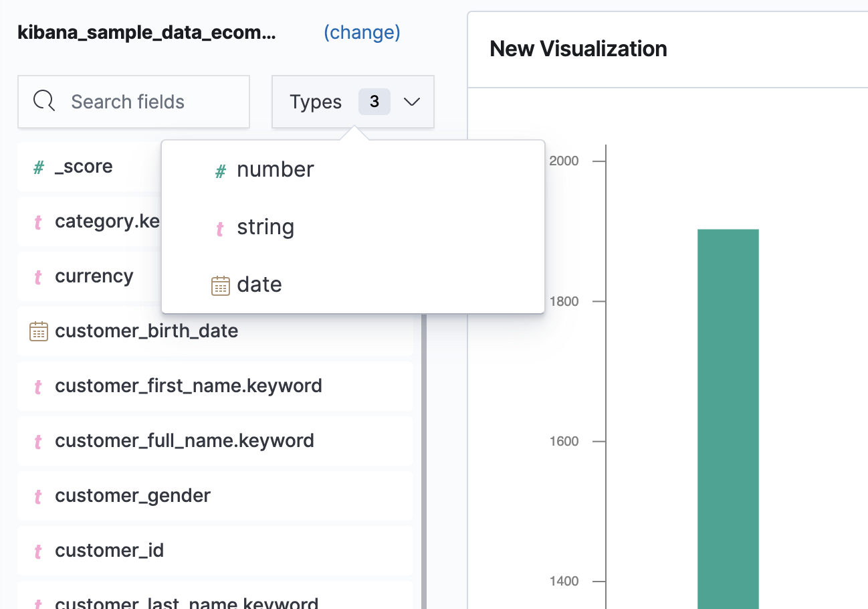Click the Types count badge

click(x=374, y=102)
